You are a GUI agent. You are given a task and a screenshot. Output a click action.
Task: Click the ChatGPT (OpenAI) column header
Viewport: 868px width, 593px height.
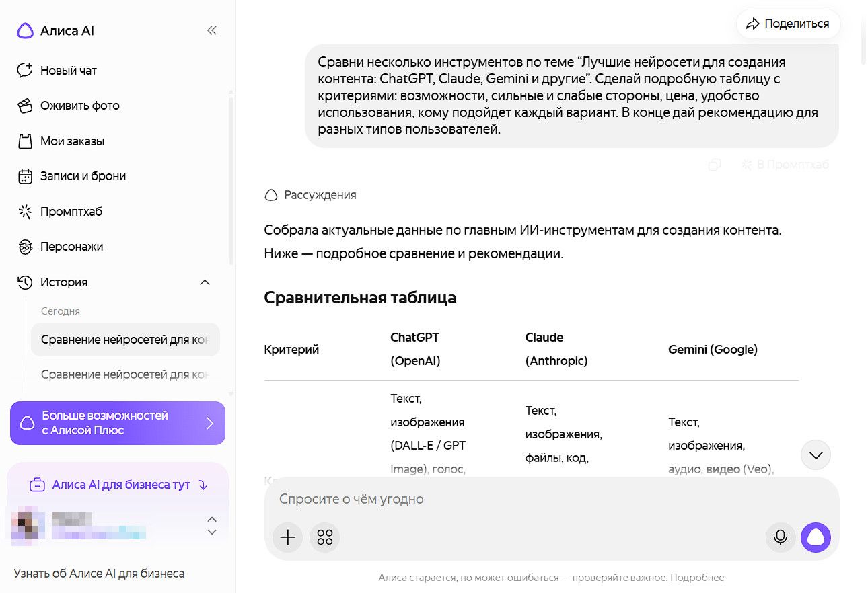[415, 349]
